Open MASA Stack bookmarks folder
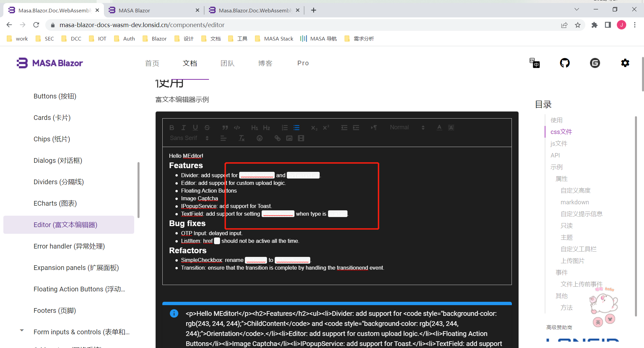 pos(274,39)
